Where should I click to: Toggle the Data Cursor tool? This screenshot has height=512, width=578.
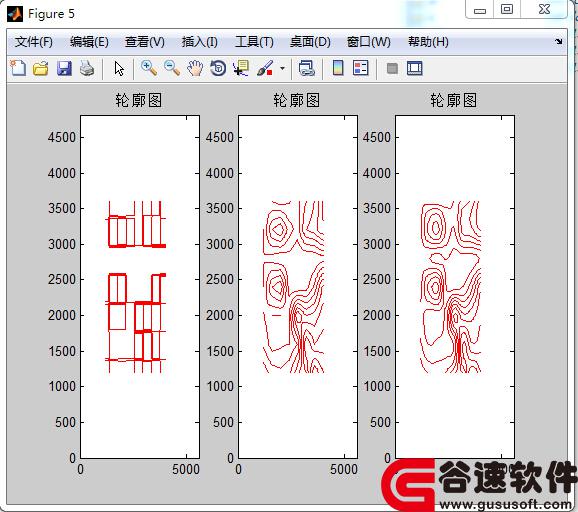pos(241,69)
